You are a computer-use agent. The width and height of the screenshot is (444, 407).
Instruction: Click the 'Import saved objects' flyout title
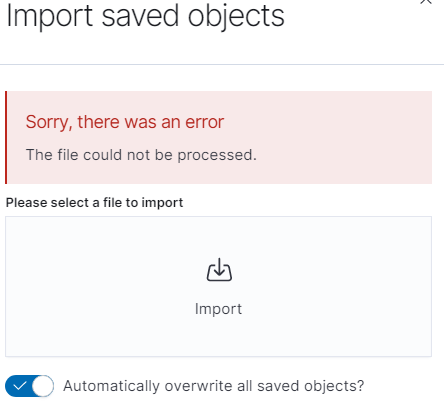click(145, 16)
